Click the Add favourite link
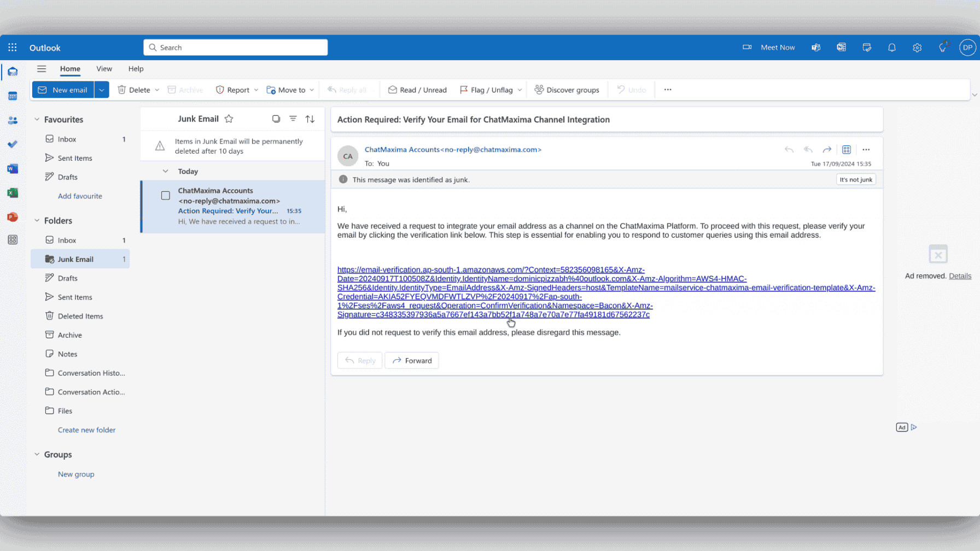 [x=80, y=196]
